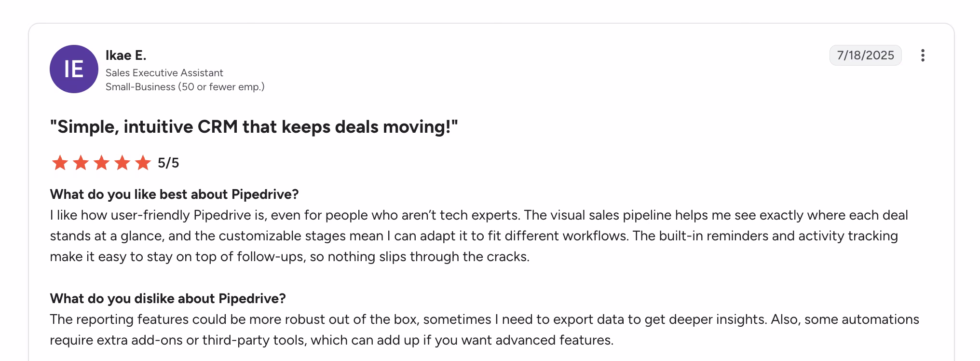Click Small-Business (50 or fewer emp.) label
Viewport: 980px width, 361px height.
click(185, 87)
